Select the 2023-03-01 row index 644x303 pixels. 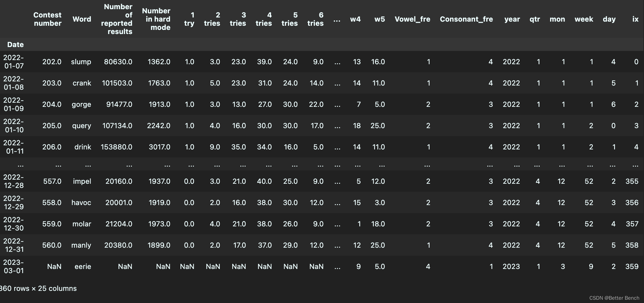14,267
